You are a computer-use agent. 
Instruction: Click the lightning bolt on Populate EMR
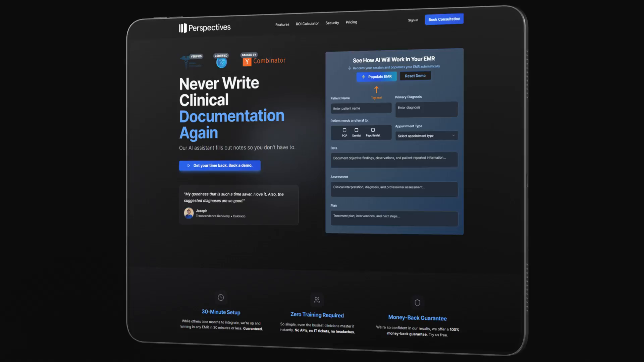363,76
